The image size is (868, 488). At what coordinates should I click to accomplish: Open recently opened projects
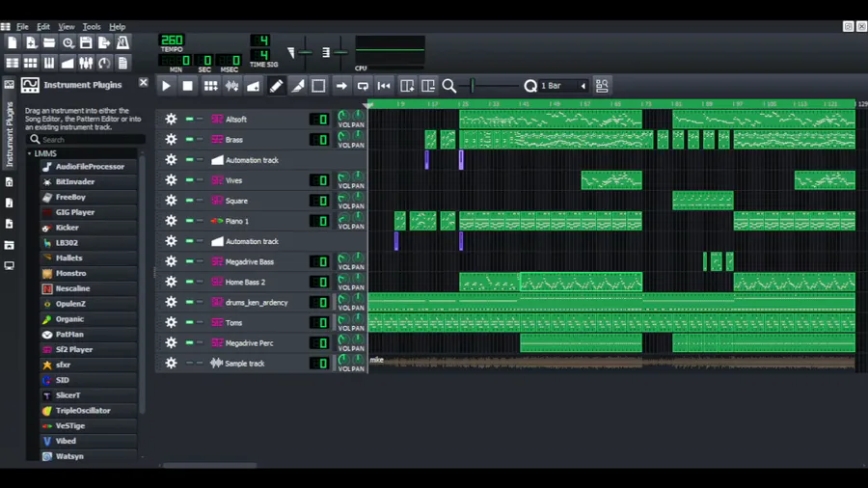coord(68,42)
